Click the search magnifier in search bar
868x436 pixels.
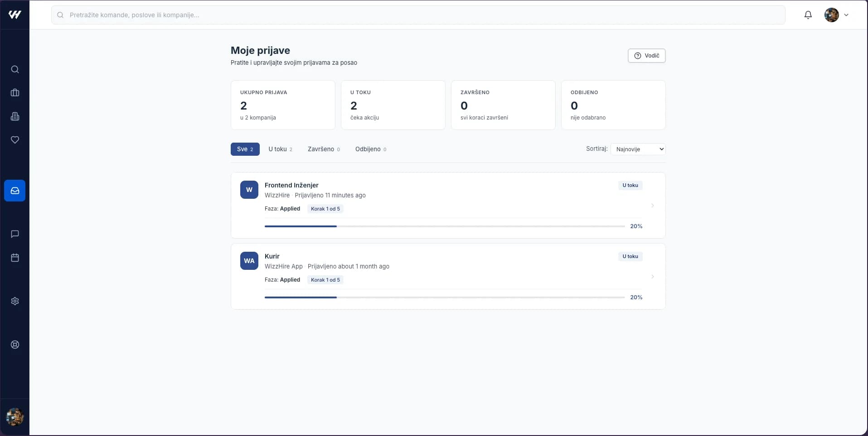pyautogui.click(x=60, y=15)
